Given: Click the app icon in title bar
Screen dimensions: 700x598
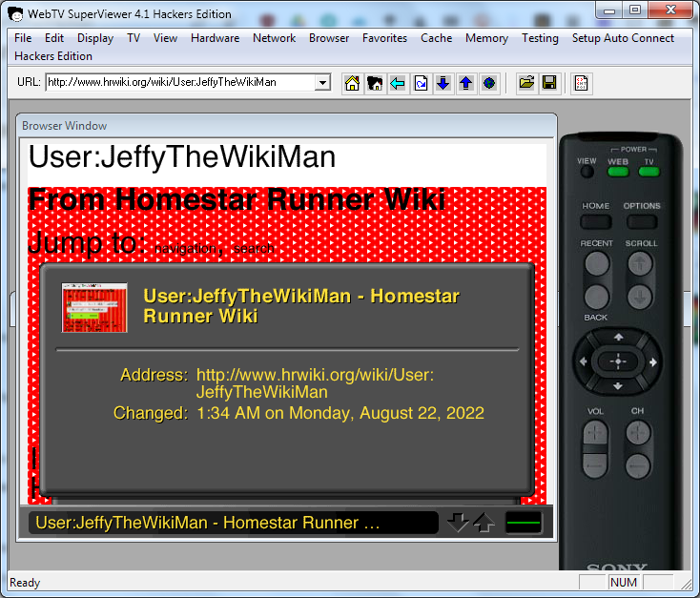Looking at the screenshot, I should coord(15,14).
